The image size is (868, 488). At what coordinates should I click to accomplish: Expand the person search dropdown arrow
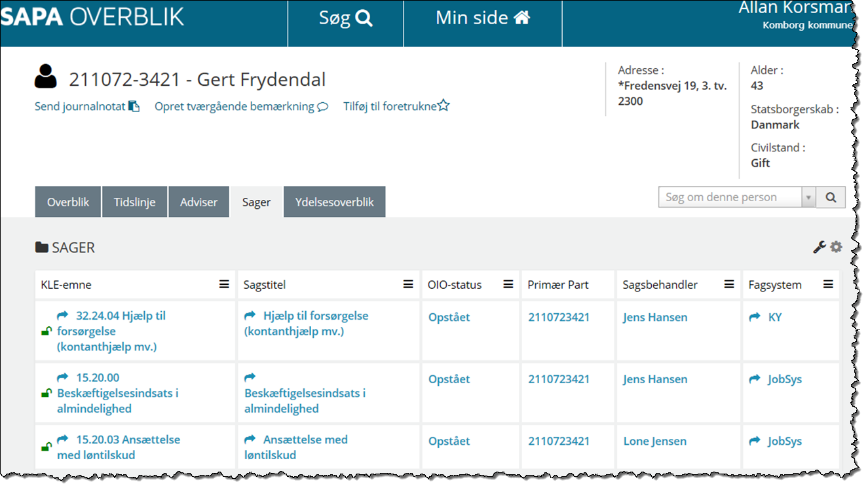tap(809, 197)
